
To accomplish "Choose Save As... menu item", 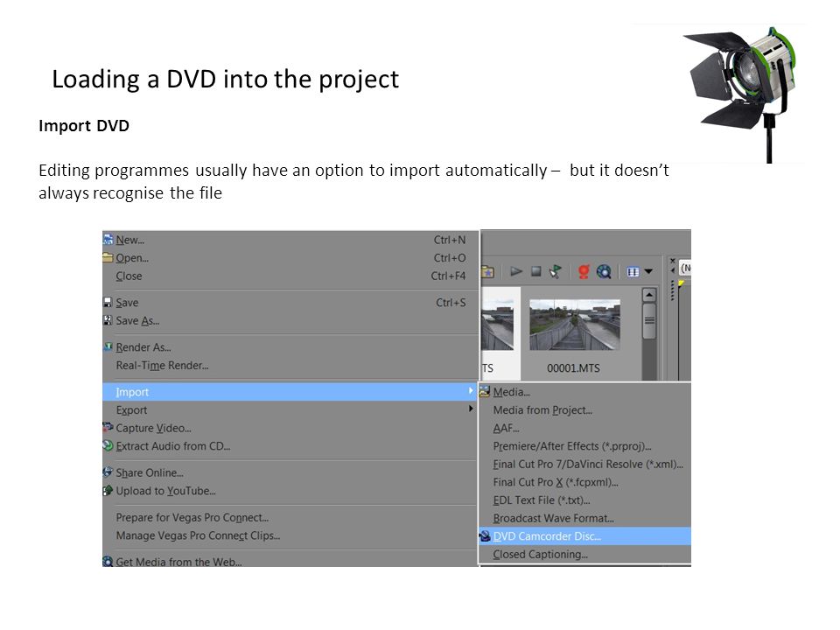I will pyautogui.click(x=290, y=321).
